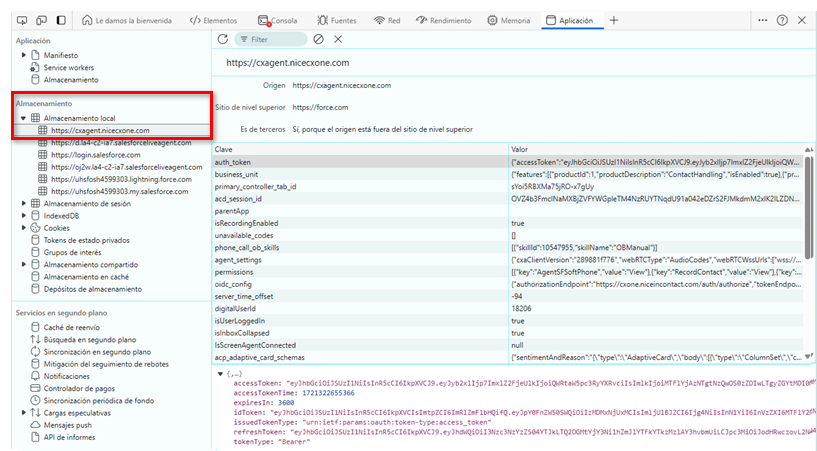Screen dimensions: 817x451
Task: Toggle device emulation icon
Action: [x=41, y=20]
